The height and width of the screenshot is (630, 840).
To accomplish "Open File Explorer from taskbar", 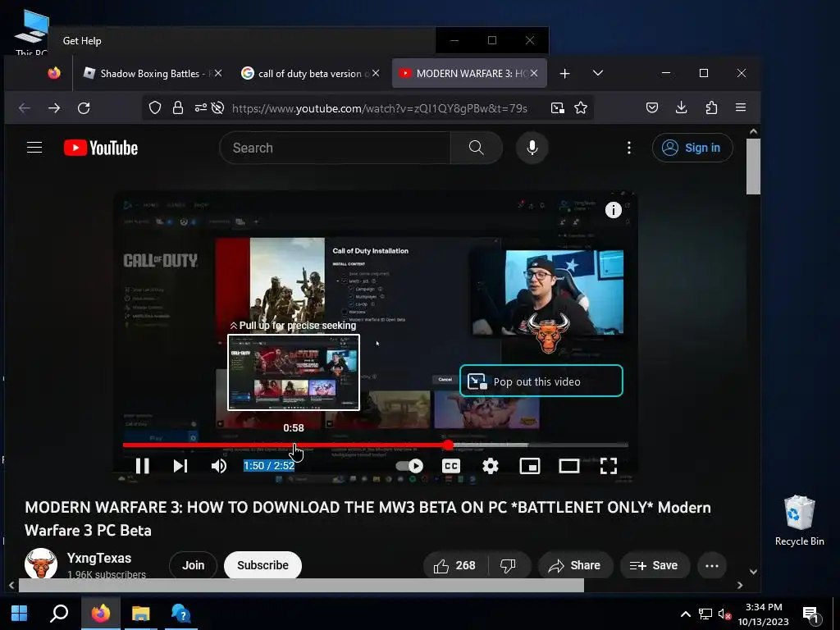I will click(141, 613).
